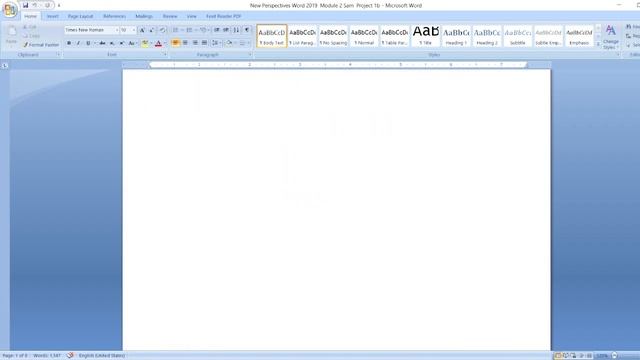Decrease paragraph indent
The image size is (640, 360).
coord(217,30)
